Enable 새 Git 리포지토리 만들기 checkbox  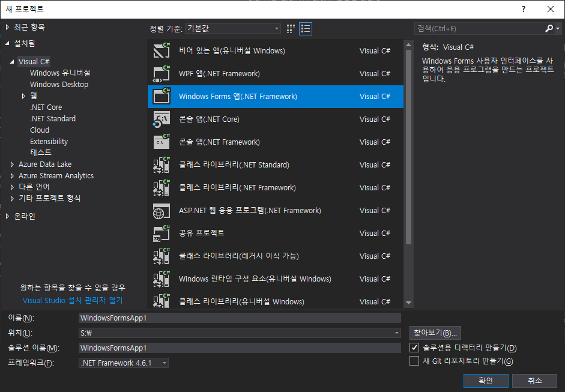tap(414, 361)
